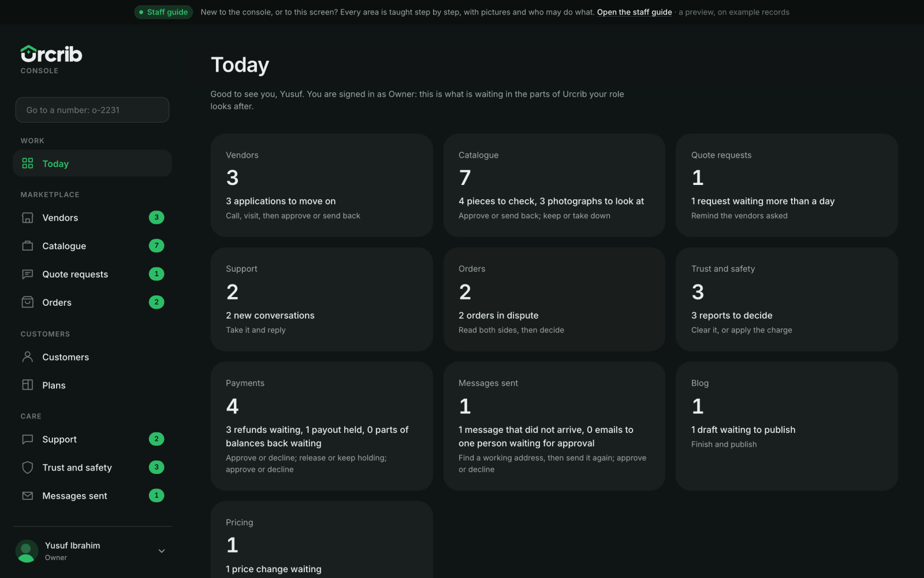Click the Today grid icon in sidebar
Screen dimensions: 924x578
point(27,164)
